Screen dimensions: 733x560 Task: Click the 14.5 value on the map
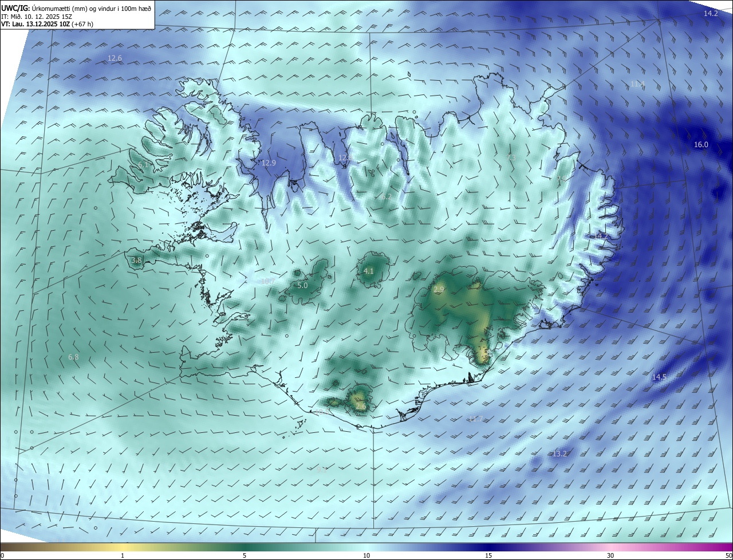659,377
